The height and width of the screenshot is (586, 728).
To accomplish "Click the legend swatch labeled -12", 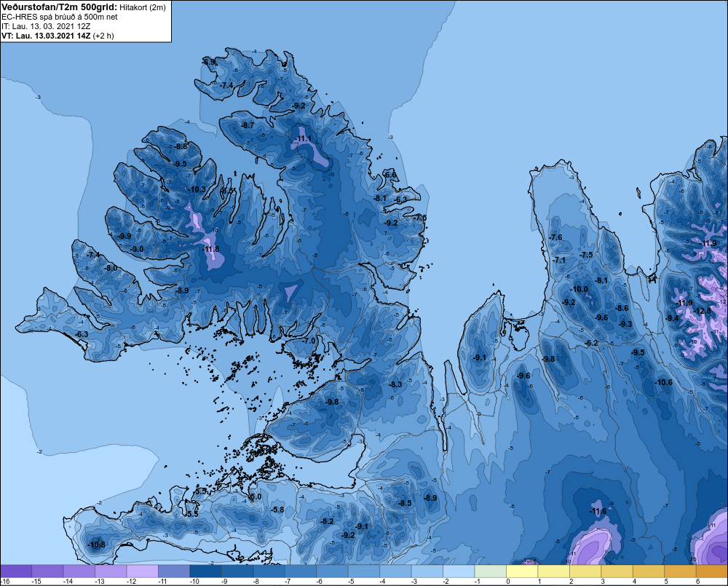I will 143,571.
